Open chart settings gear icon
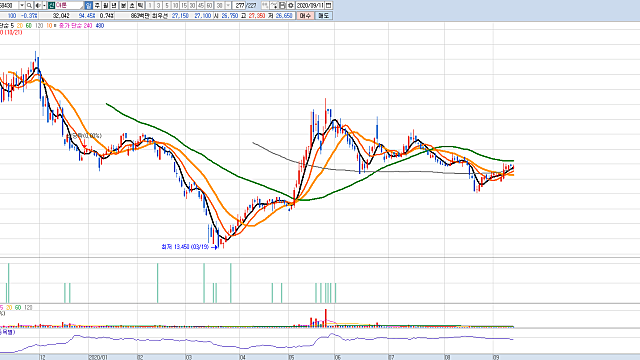The width and height of the screenshot is (640, 360). pos(291,5)
